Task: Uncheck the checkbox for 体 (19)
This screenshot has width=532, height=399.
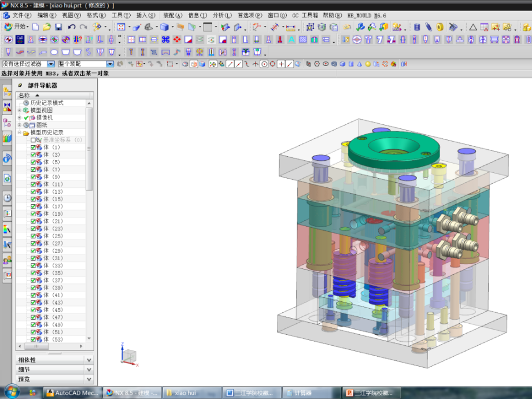Action: [33, 214]
